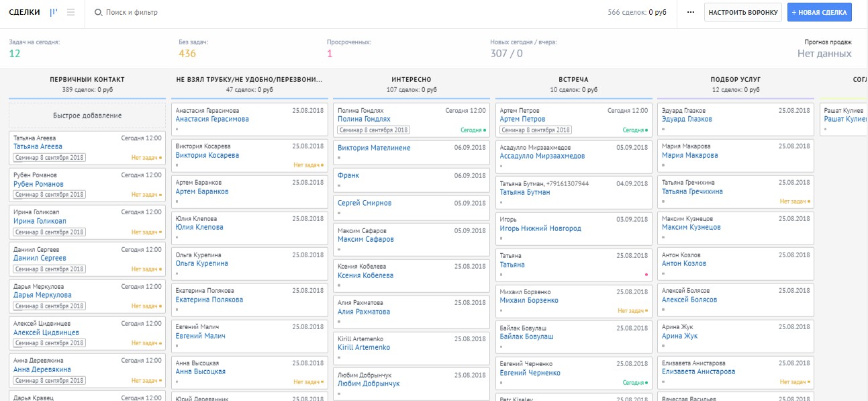Create a deal with Новая сделка button
The image size is (868, 401).
click(x=819, y=12)
